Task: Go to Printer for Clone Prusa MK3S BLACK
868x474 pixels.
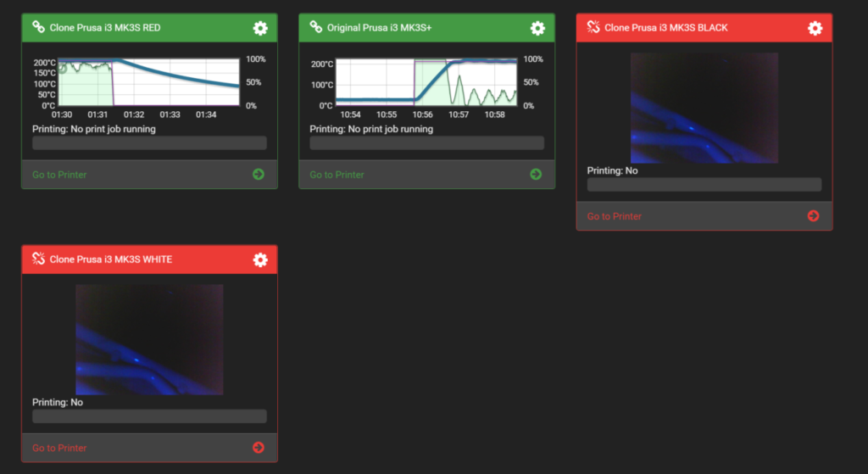Action: (614, 216)
